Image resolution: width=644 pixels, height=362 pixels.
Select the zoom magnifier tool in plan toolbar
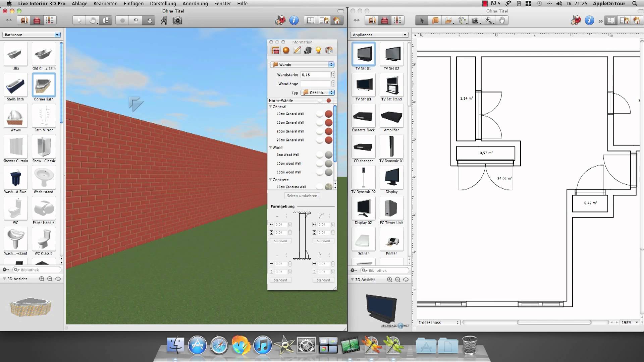coord(488,21)
